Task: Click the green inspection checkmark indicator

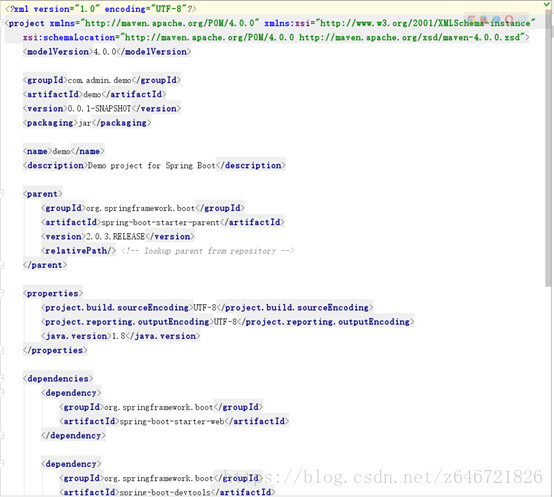Action: tap(547, 5)
